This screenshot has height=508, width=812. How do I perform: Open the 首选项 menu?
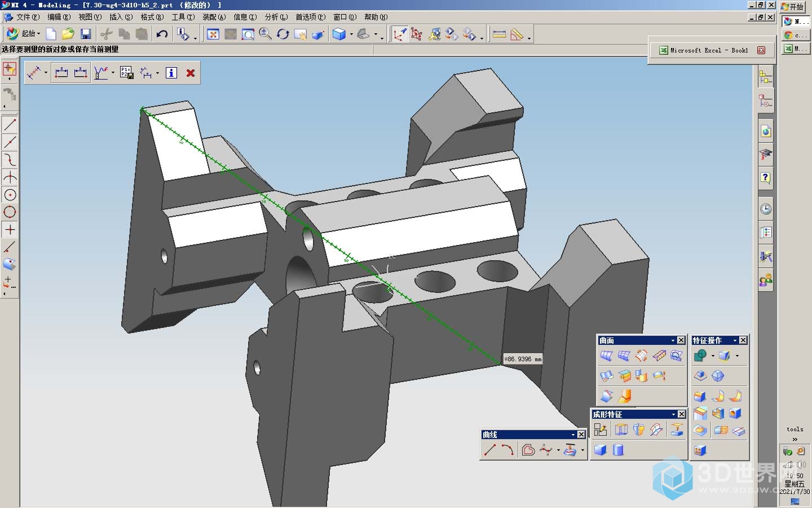click(x=310, y=17)
